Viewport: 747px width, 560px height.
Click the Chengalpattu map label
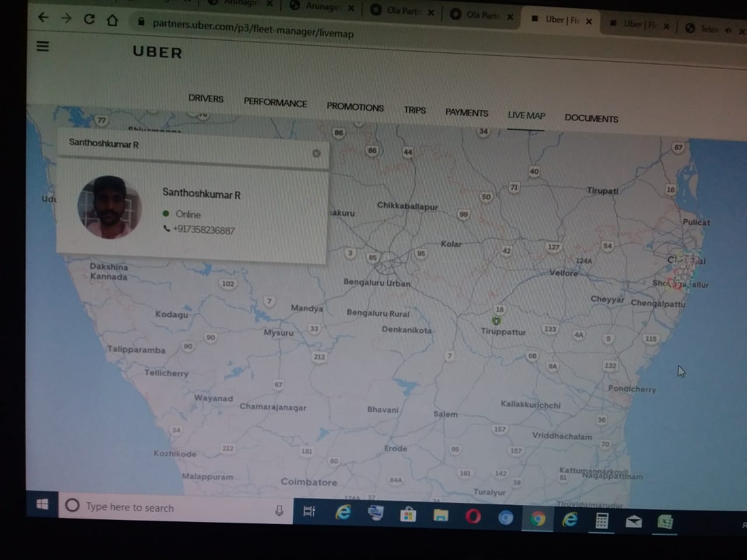(x=658, y=303)
